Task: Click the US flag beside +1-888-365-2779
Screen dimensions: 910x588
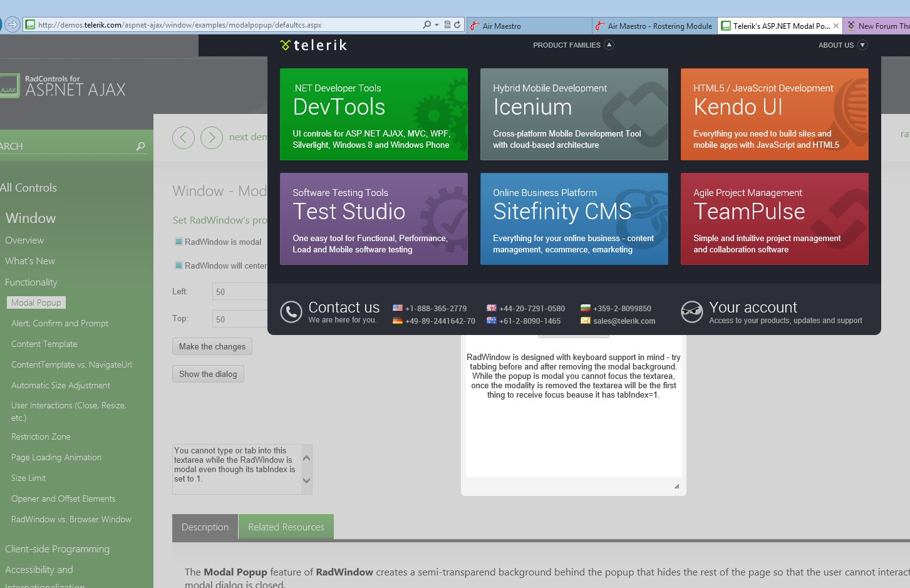Action: pos(398,308)
